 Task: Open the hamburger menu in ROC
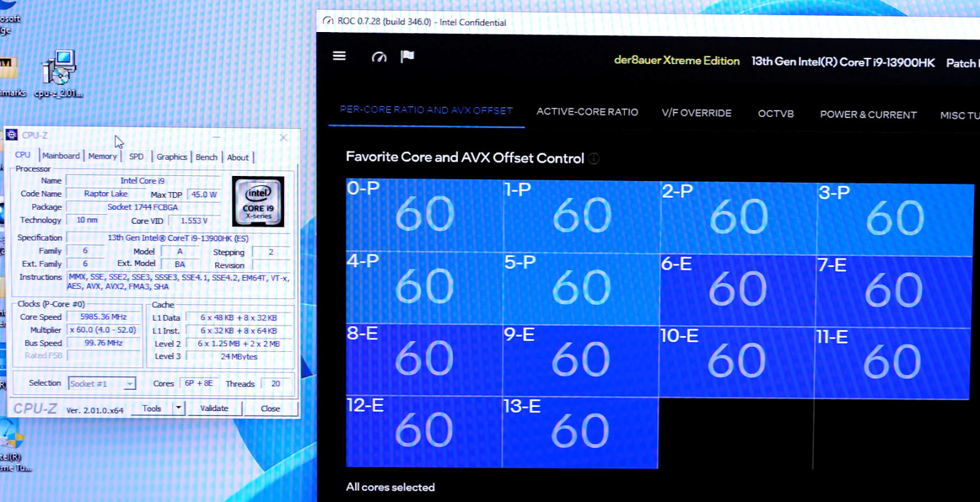(x=339, y=56)
